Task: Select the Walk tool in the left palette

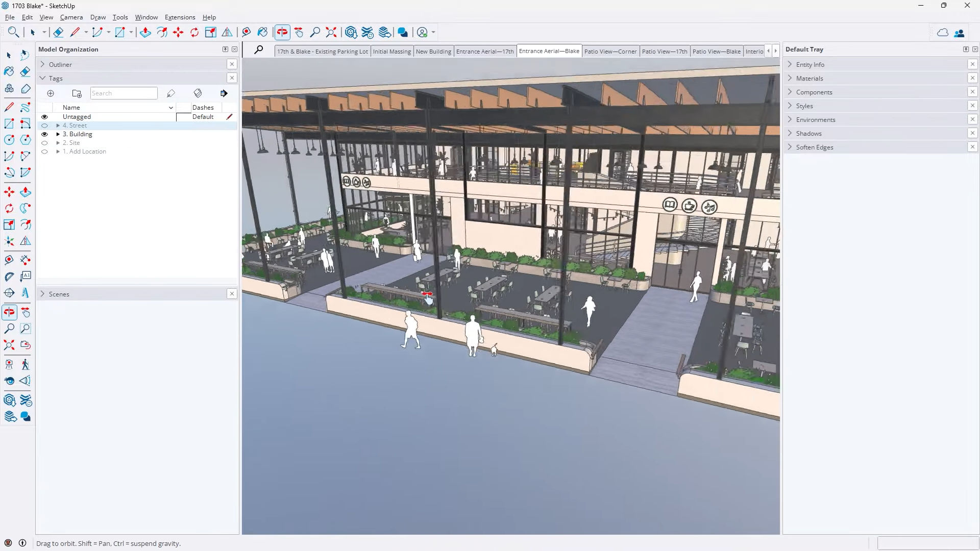Action: point(25,364)
